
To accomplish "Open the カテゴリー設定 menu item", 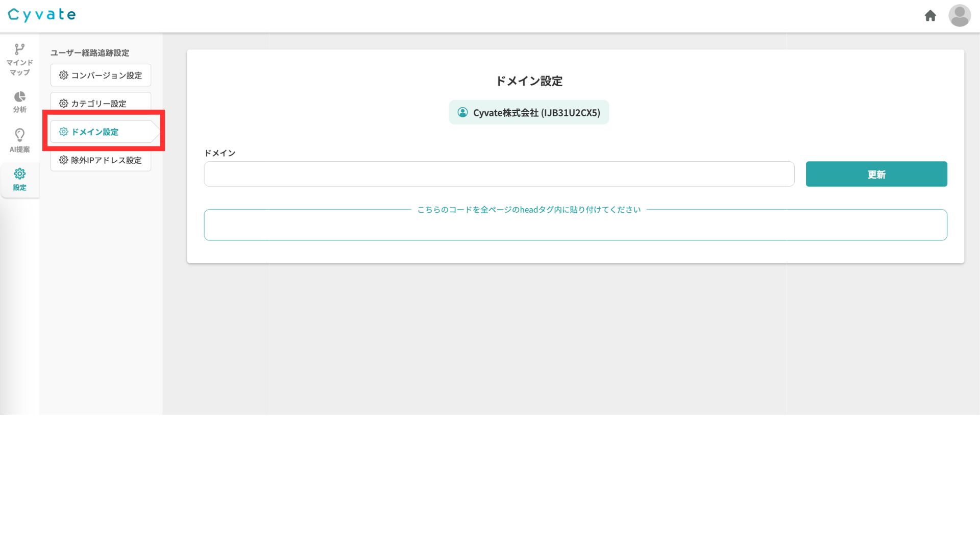I will (101, 103).
